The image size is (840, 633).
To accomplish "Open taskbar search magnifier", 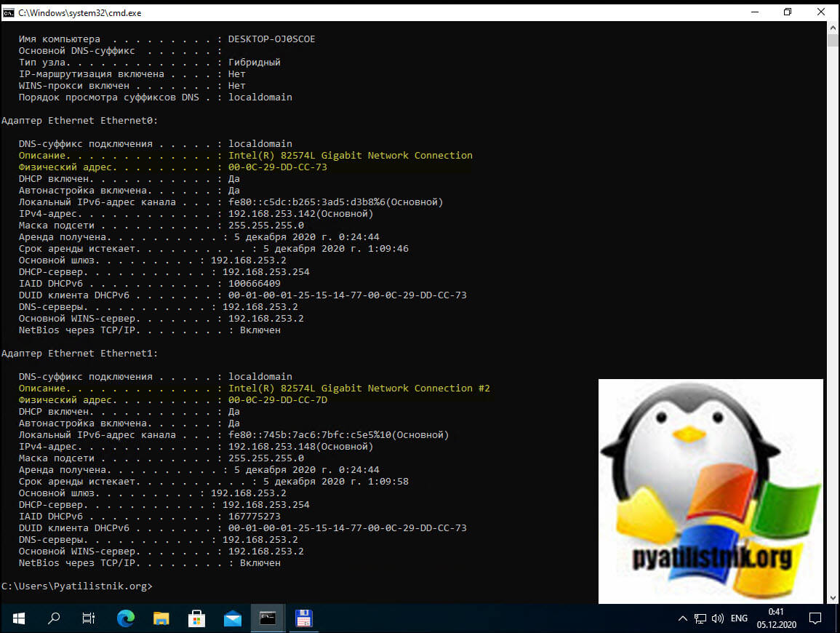I will click(x=54, y=618).
